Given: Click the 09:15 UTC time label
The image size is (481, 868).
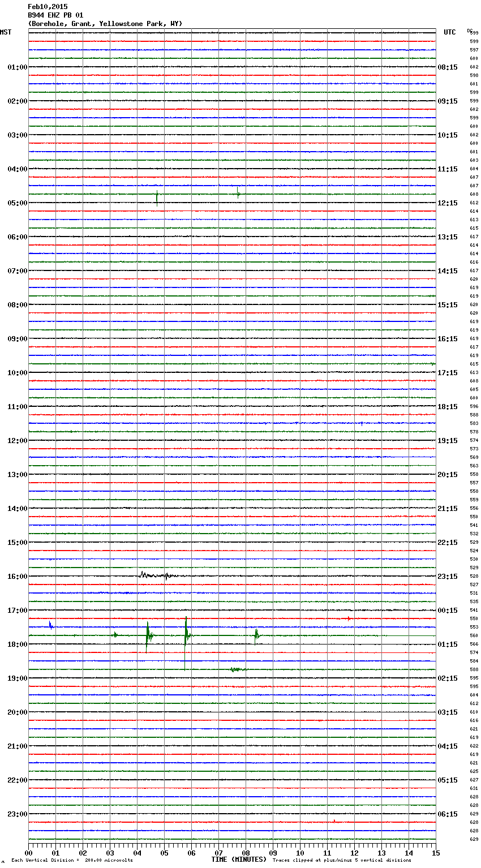Looking at the screenshot, I should click(448, 101).
